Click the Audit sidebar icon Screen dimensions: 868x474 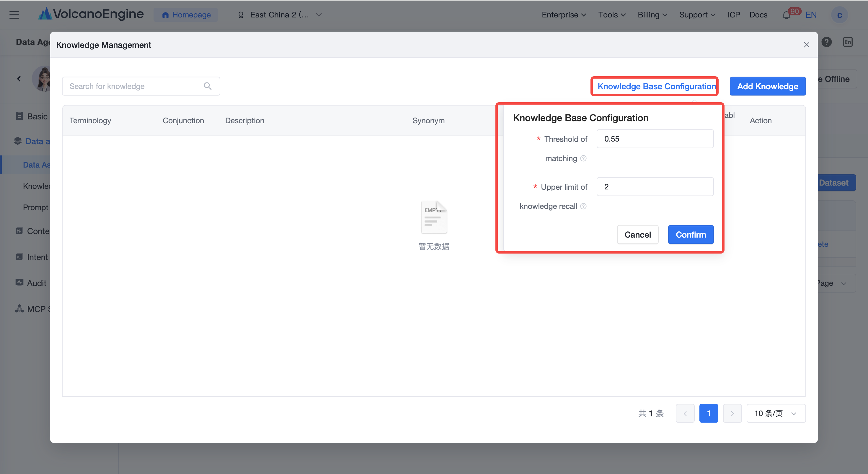[19, 283]
